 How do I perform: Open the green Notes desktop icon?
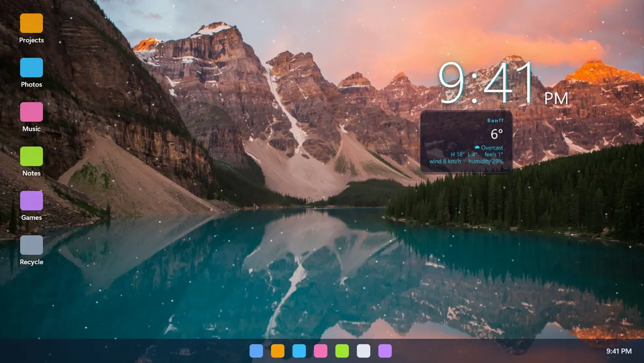(x=31, y=156)
